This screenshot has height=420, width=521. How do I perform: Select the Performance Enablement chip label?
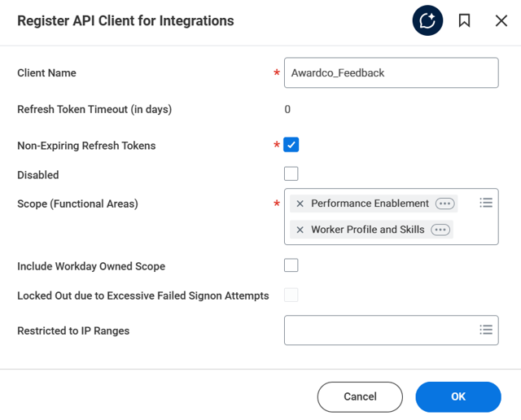click(370, 203)
